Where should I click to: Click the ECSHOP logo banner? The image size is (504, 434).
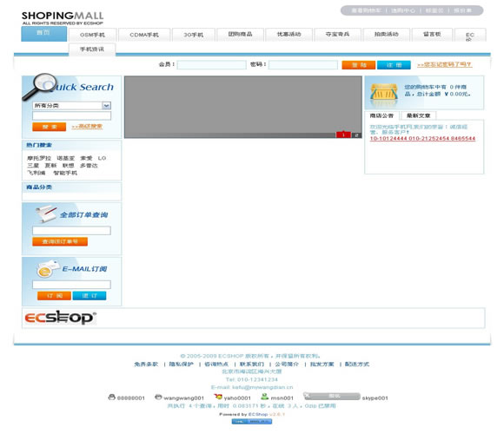[x=60, y=318]
